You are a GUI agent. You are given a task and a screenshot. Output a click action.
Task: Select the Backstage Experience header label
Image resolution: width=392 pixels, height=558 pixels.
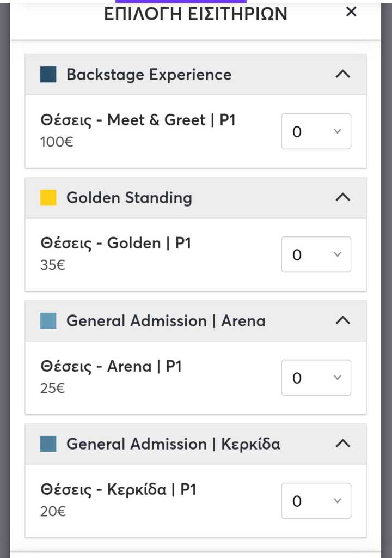[x=149, y=75]
